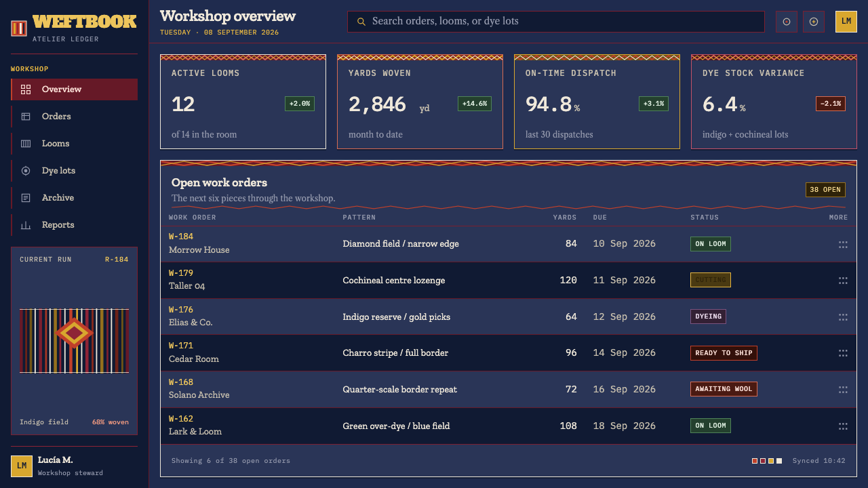Open the Dye lots section
Viewport: 868px width, 488px height.
pyautogui.click(x=75, y=171)
